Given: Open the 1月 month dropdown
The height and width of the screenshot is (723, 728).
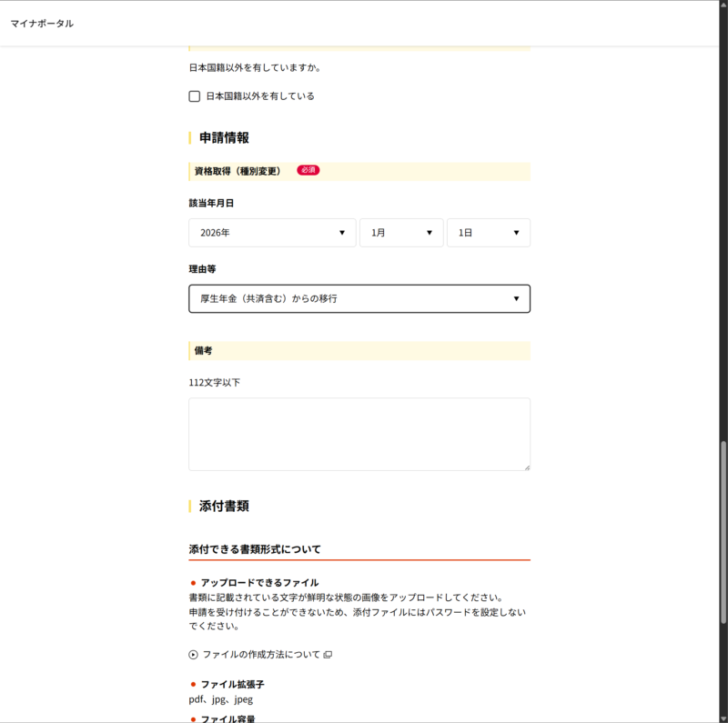Looking at the screenshot, I should (400, 233).
